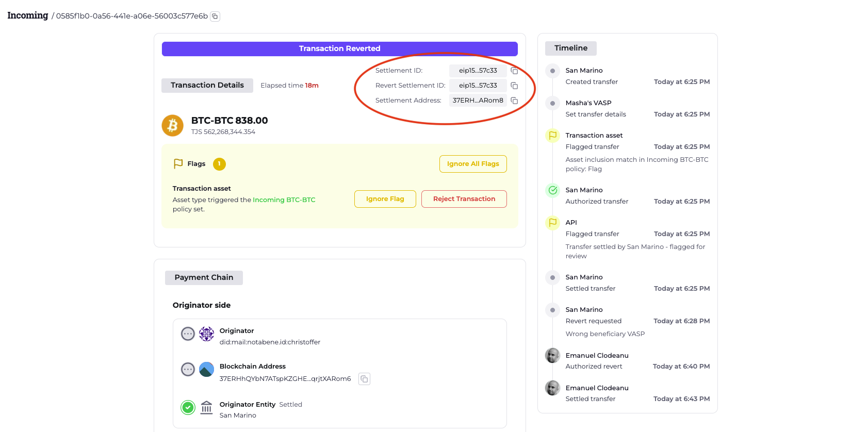Click the Authorized transfer checkmark timeline icon
Image resolution: width=868 pixels, height=432 pixels.
(x=553, y=190)
